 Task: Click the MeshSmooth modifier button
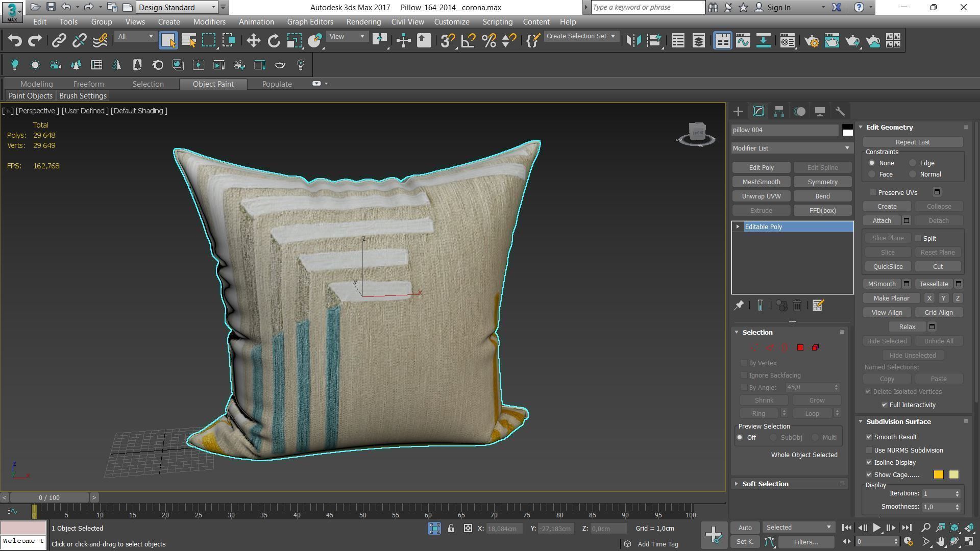tap(761, 182)
